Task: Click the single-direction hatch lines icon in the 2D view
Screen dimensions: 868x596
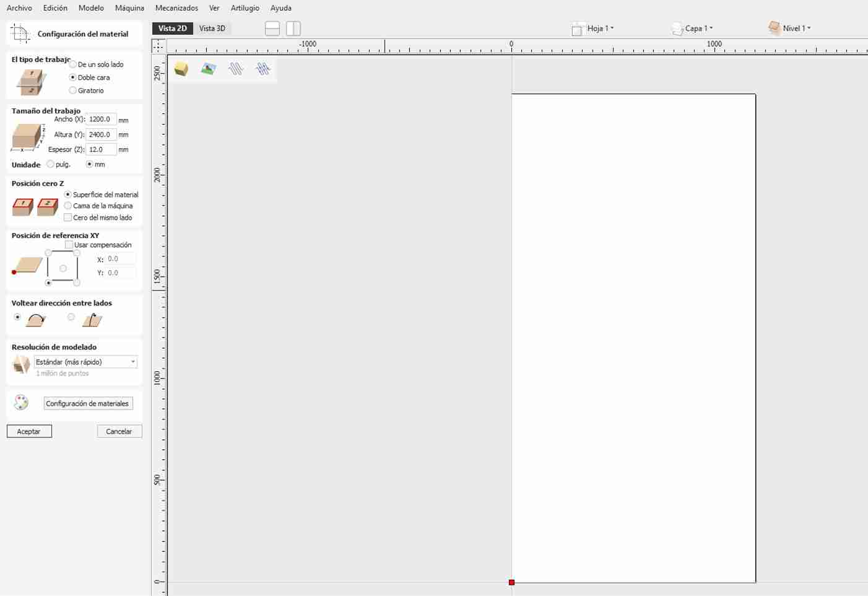Action: 236,69
